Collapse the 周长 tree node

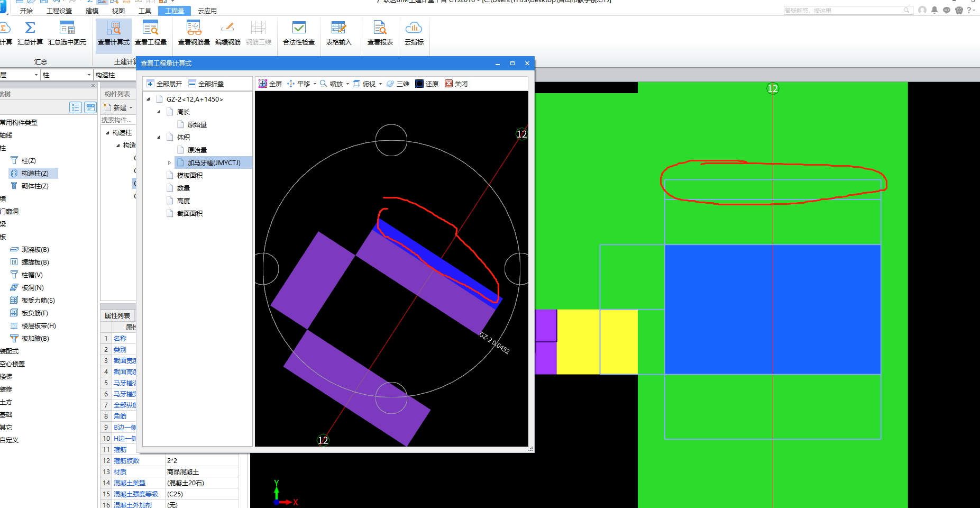coord(159,112)
